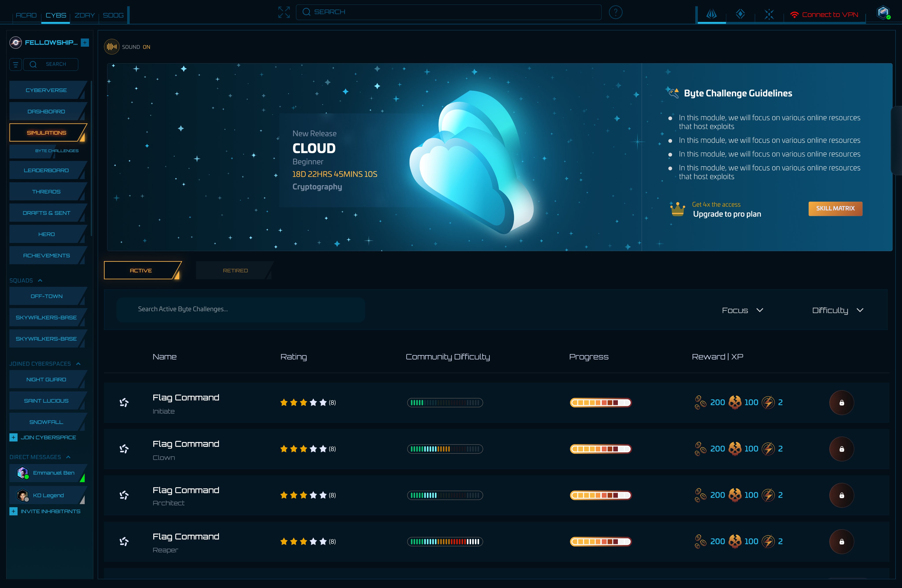This screenshot has height=588, width=902.
Task: Click the Search Active Byte Challenges field
Action: point(240,309)
